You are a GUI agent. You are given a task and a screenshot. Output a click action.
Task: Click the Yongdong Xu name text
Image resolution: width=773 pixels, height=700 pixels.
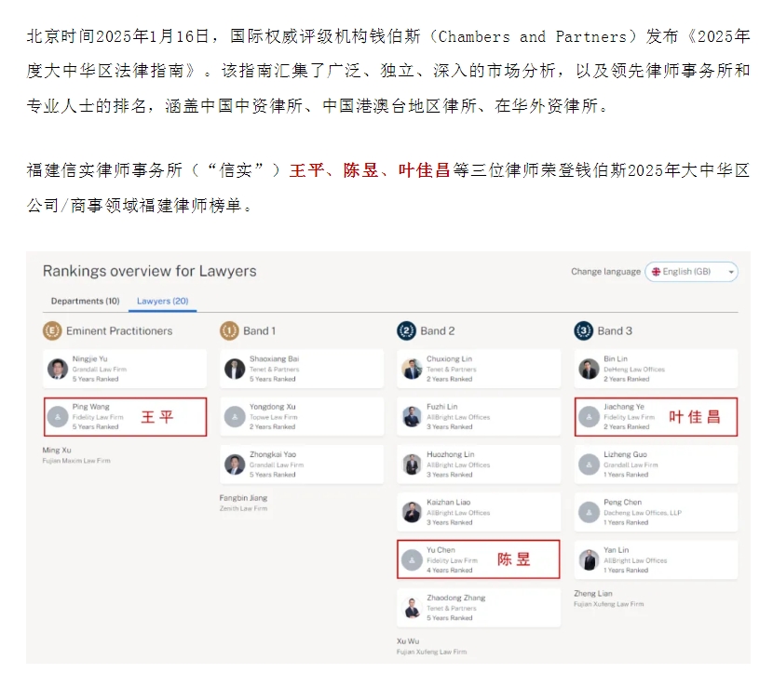point(273,407)
